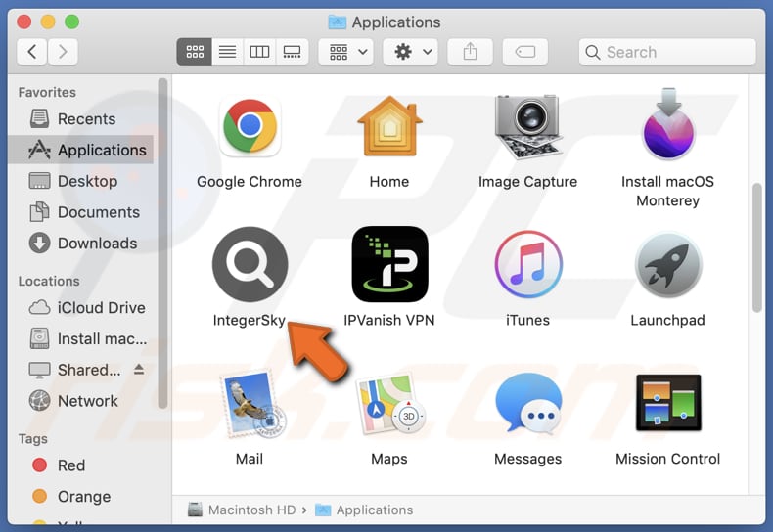The height and width of the screenshot is (532, 773).
Task: Eject the Shared... volume
Action: 139,369
